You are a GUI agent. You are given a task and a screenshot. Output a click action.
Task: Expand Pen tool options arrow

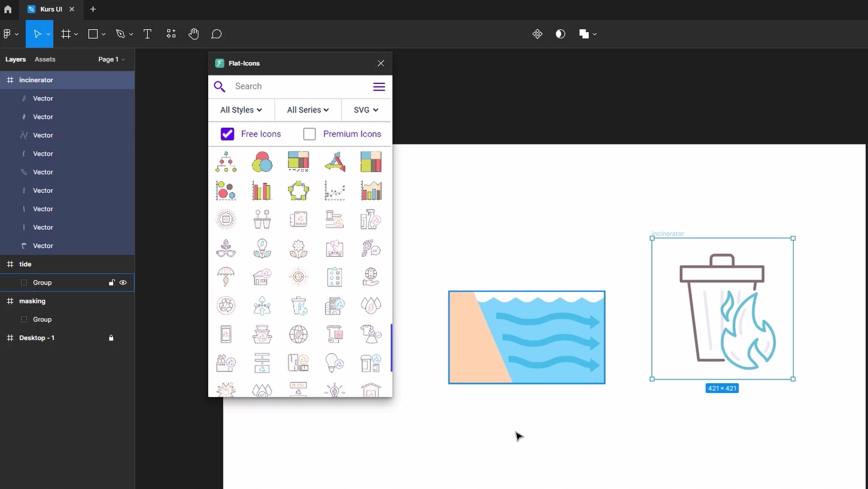pos(131,35)
